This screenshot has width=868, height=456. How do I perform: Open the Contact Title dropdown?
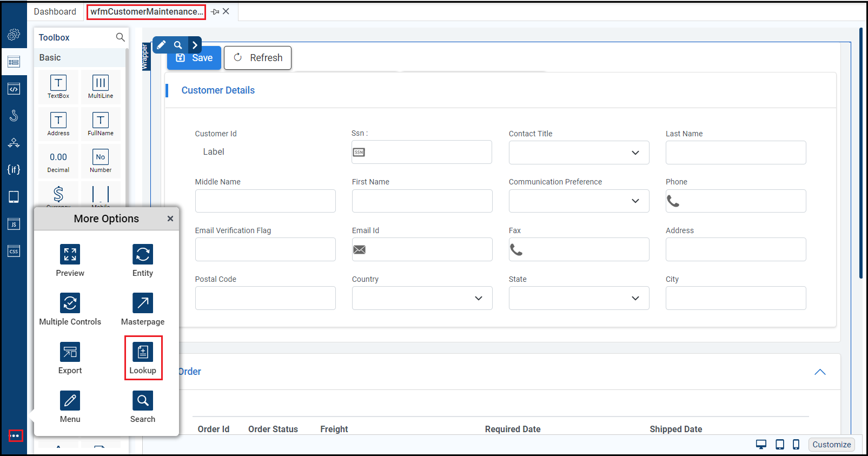(579, 153)
